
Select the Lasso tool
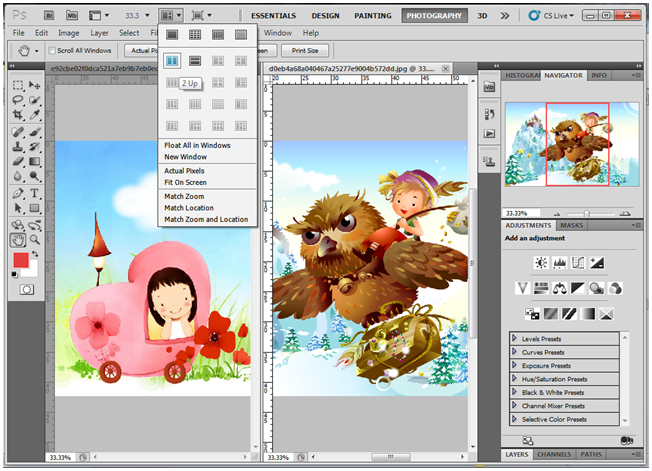[x=19, y=100]
